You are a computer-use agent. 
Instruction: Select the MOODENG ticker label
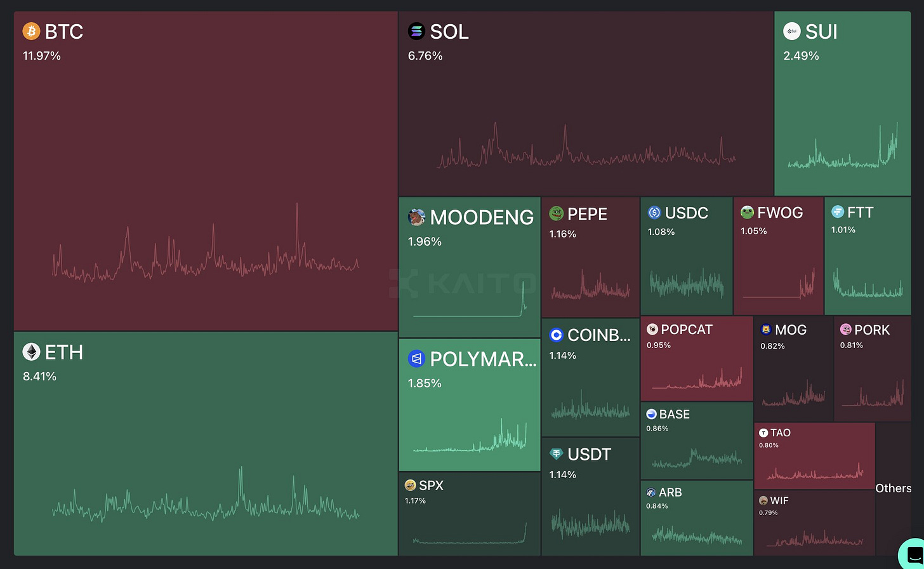coord(482,217)
